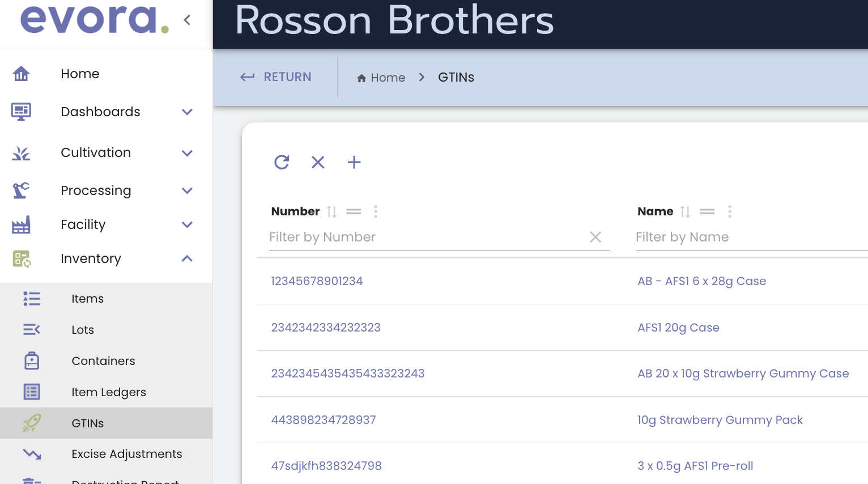The image size is (868, 484).
Task: Click the Number column filter-mode icon
Action: [354, 211]
